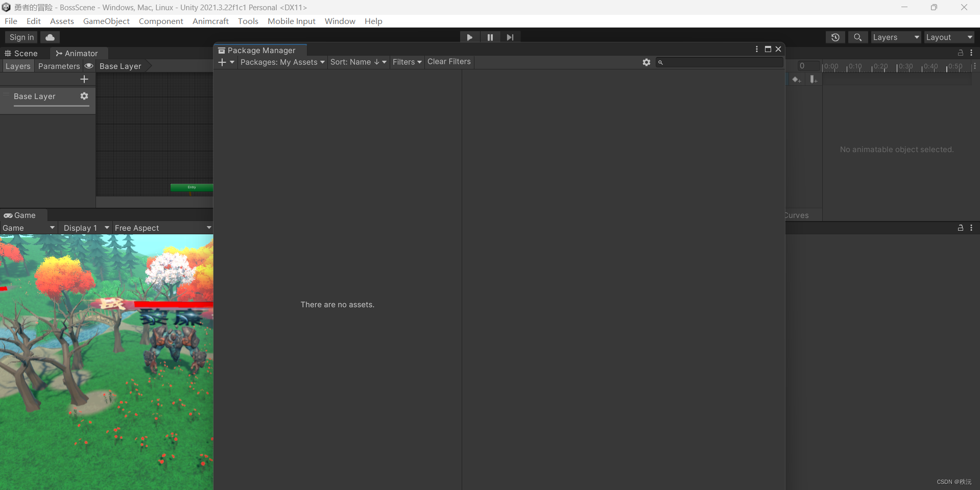Screen dimensions: 980x490
Task: Click the Clear Filters button
Action: 449,62
